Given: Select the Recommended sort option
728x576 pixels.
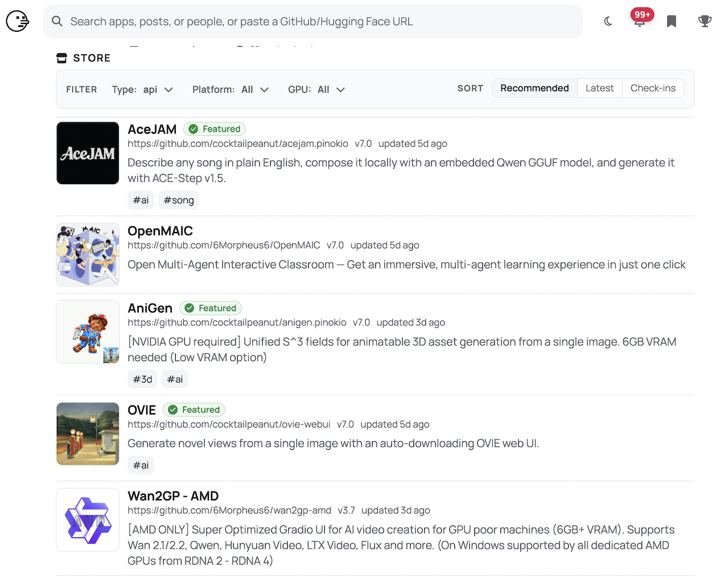Looking at the screenshot, I should (534, 88).
